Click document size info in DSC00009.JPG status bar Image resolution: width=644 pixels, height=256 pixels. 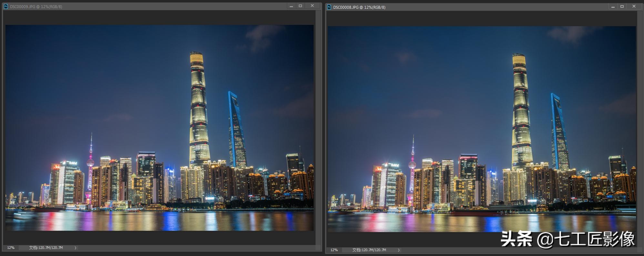46,248
